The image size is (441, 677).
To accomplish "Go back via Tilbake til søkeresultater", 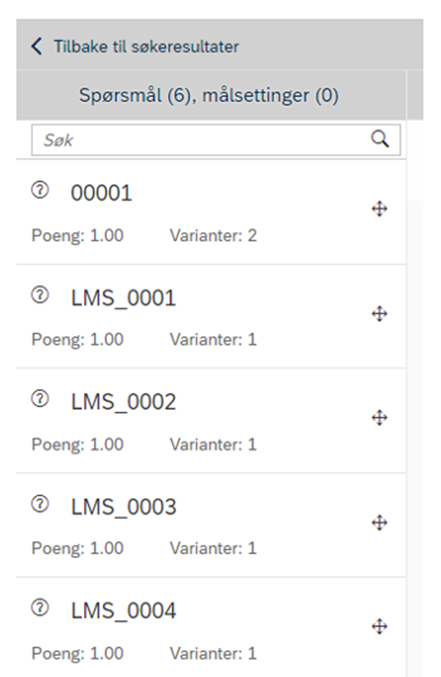I will pos(146,47).
